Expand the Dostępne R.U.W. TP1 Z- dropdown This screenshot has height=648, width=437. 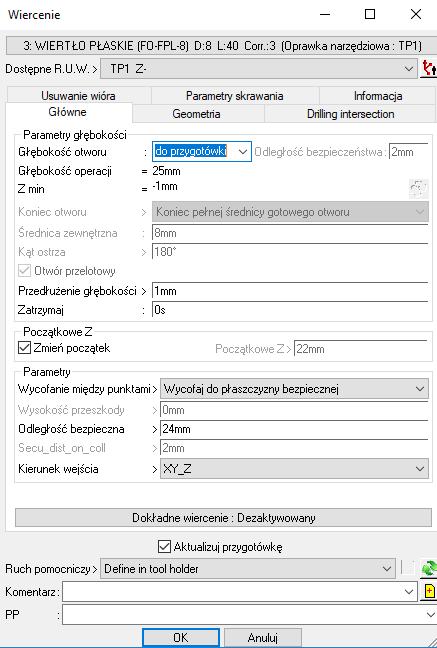pyautogui.click(x=258, y=69)
